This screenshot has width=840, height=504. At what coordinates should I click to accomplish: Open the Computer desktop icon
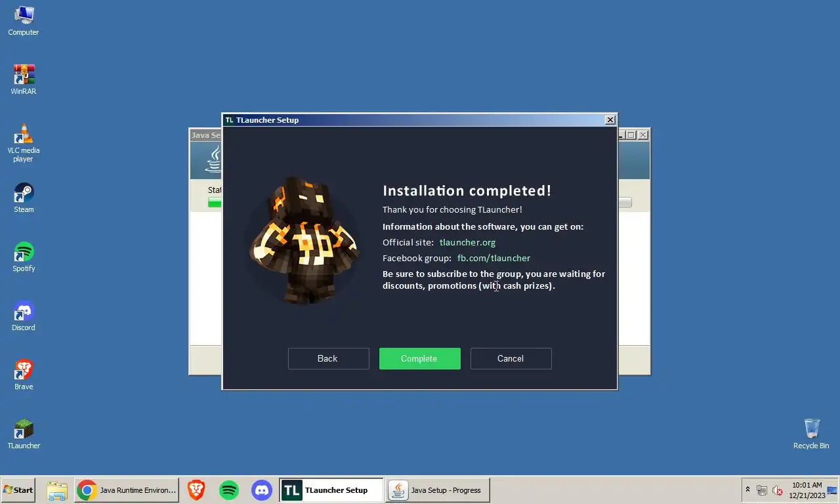(x=24, y=20)
